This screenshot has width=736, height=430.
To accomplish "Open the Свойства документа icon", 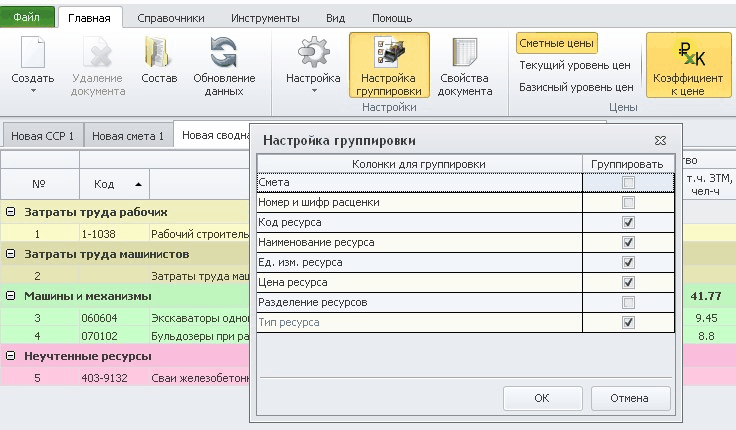I will [465, 54].
